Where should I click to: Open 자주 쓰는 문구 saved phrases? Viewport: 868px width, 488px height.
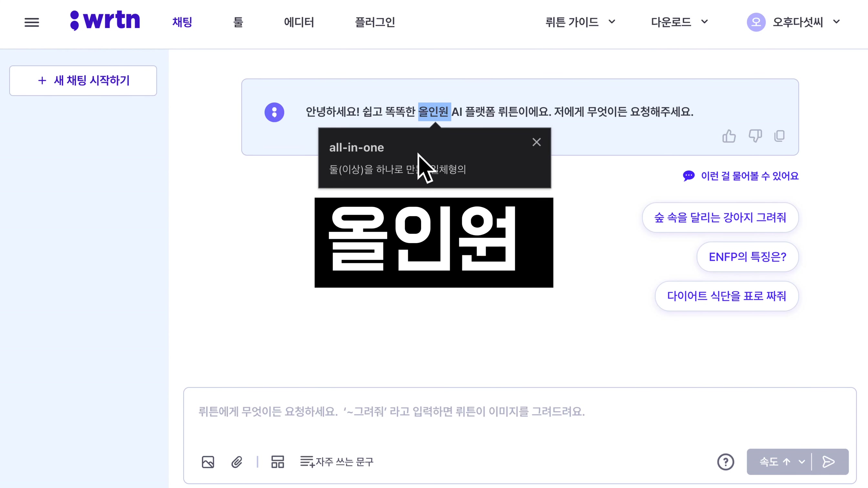pyautogui.click(x=336, y=462)
